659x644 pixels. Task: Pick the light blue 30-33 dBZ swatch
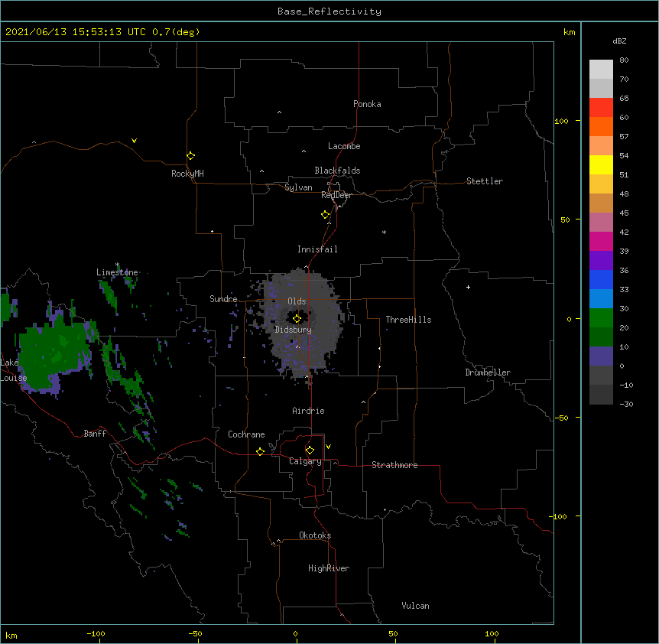tap(601, 299)
